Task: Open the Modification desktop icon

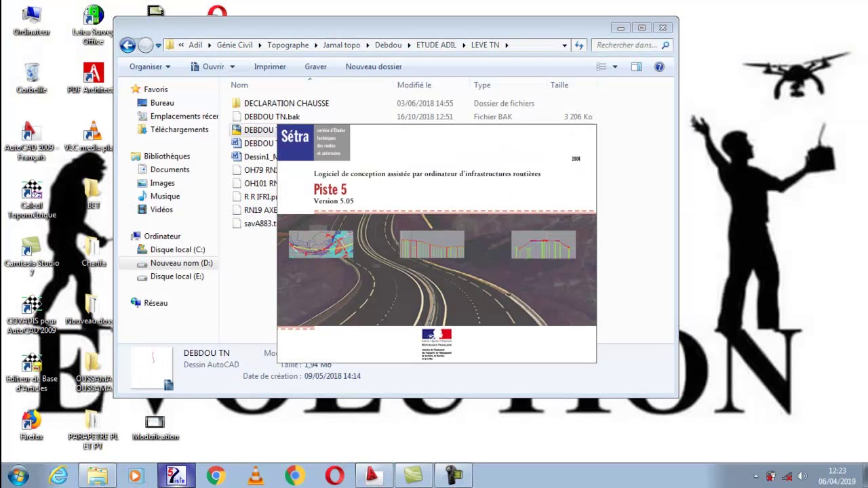Action: 155,427
